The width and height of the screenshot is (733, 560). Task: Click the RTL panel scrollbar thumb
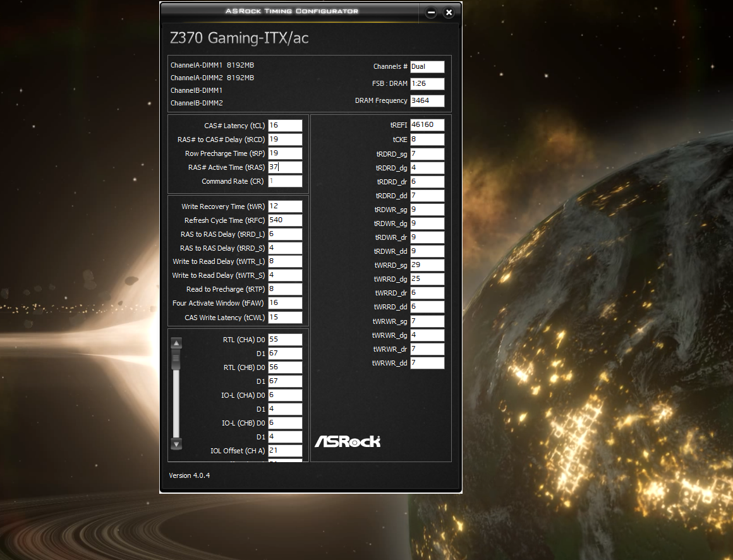(176, 360)
